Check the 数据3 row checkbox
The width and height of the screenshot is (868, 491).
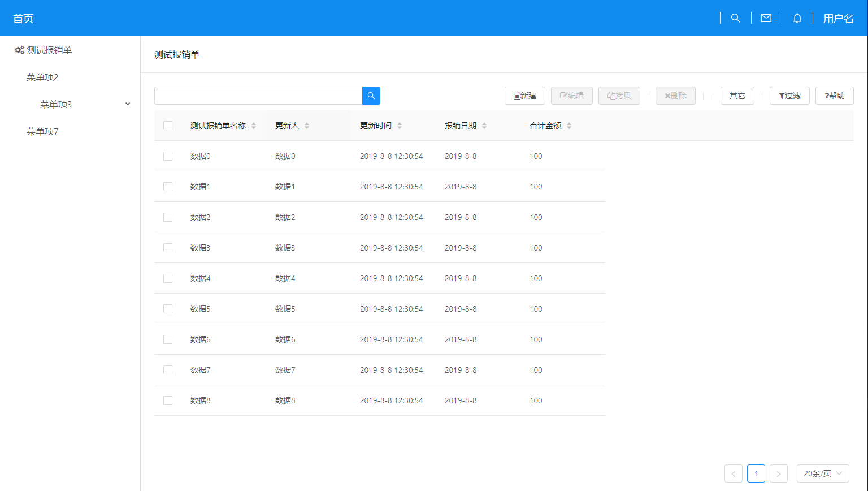[168, 248]
